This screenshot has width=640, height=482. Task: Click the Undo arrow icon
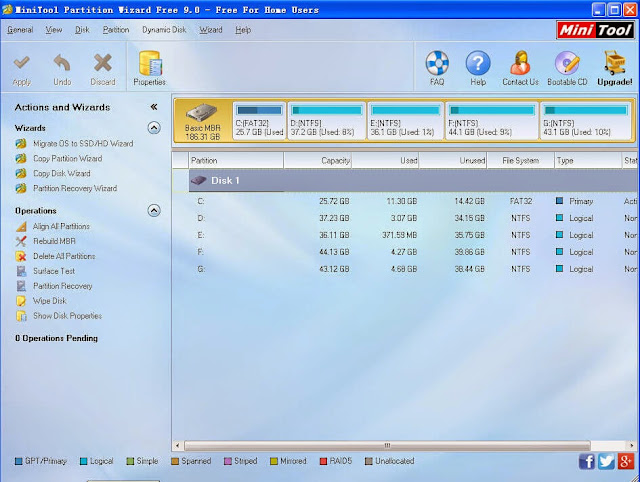pos(62,62)
